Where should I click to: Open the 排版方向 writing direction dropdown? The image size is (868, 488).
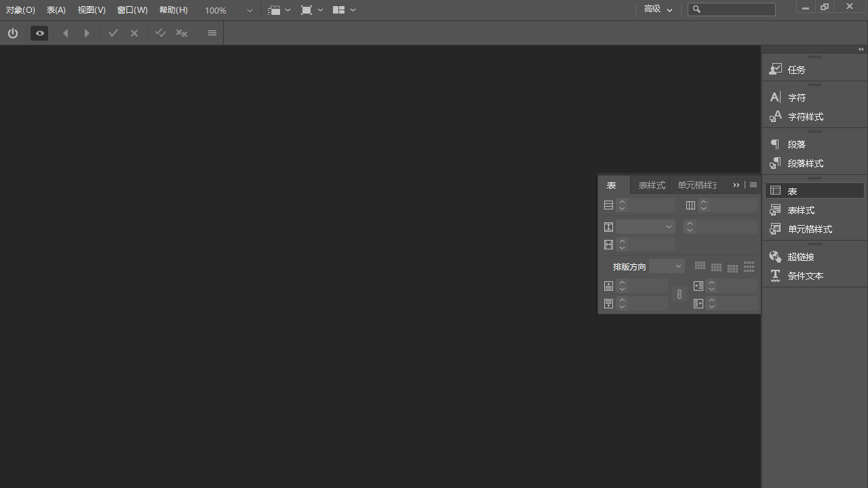tap(666, 266)
